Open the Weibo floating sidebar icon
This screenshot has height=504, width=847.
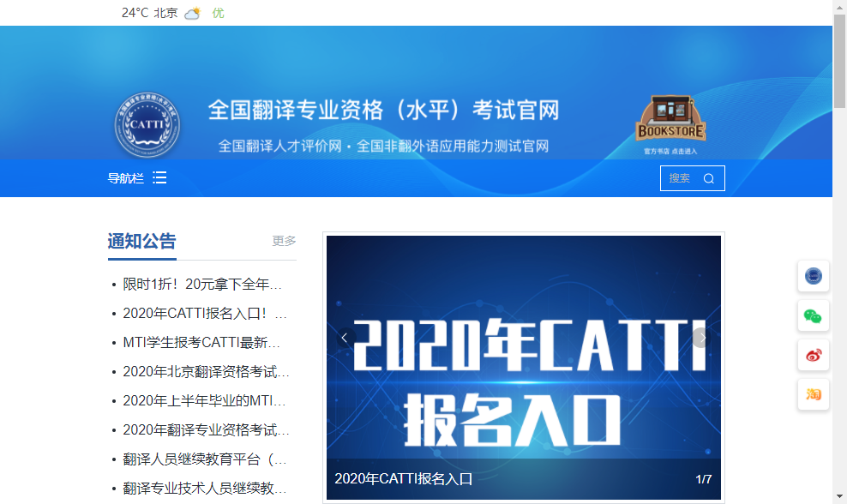813,356
